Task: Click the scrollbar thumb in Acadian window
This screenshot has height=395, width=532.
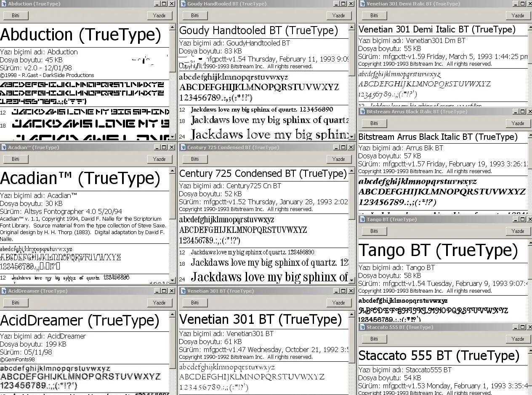Action: pos(173,197)
